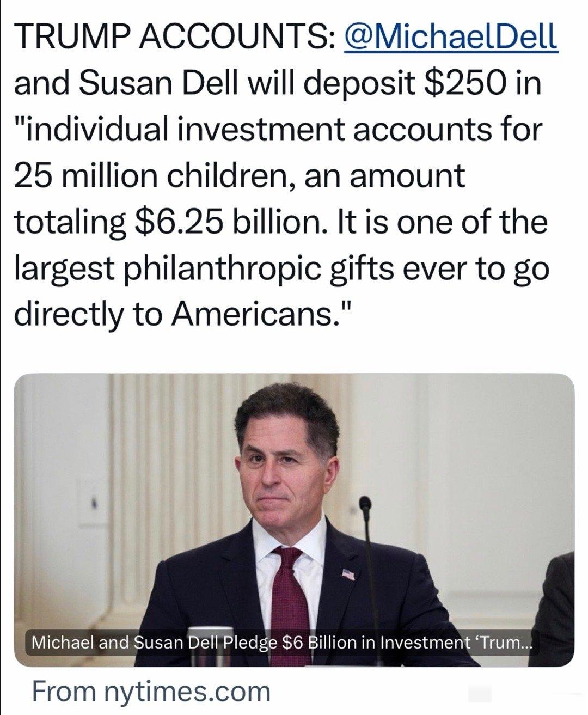
Task: Tap the 'From nytimes.com' source label
Action: point(151,691)
